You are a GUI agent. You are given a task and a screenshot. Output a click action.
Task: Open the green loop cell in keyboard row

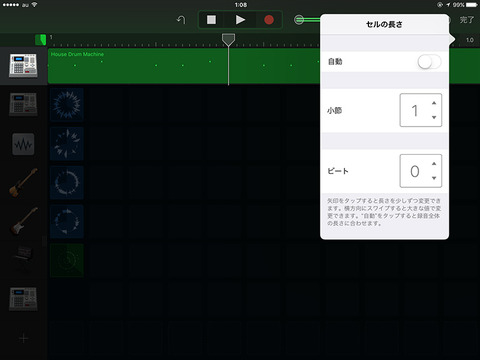tap(67, 260)
